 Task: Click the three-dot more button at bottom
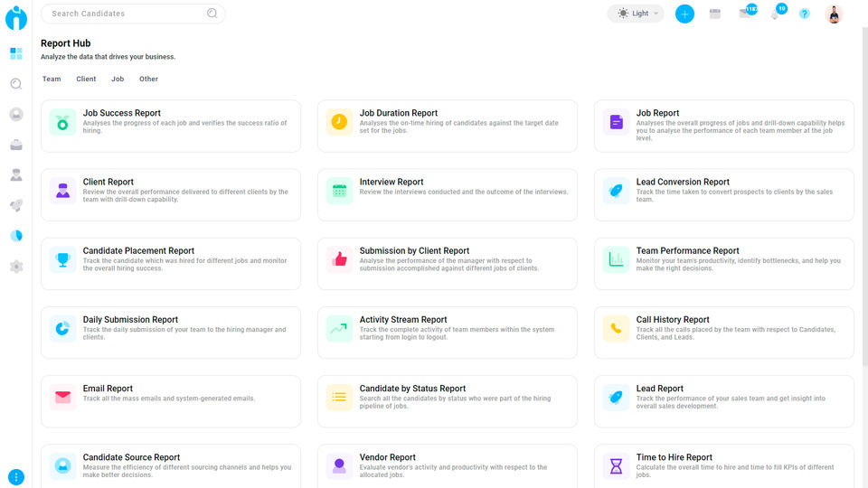[x=16, y=477]
